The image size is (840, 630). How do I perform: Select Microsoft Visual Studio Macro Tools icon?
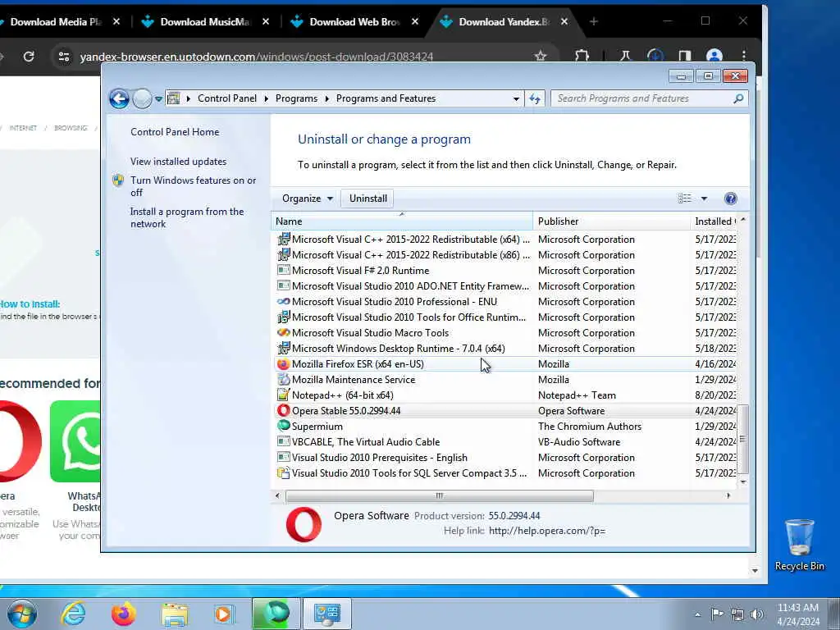point(283,333)
